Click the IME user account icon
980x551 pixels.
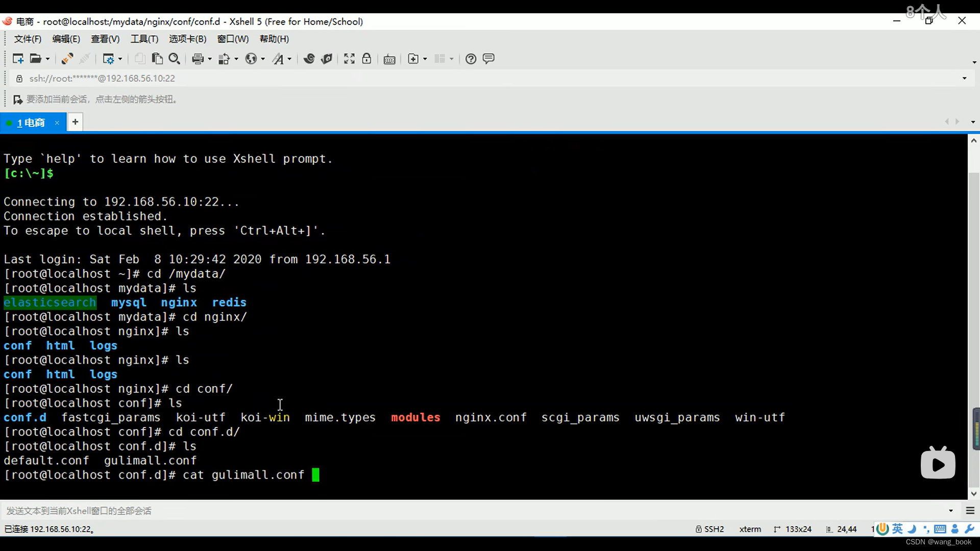pyautogui.click(x=955, y=529)
